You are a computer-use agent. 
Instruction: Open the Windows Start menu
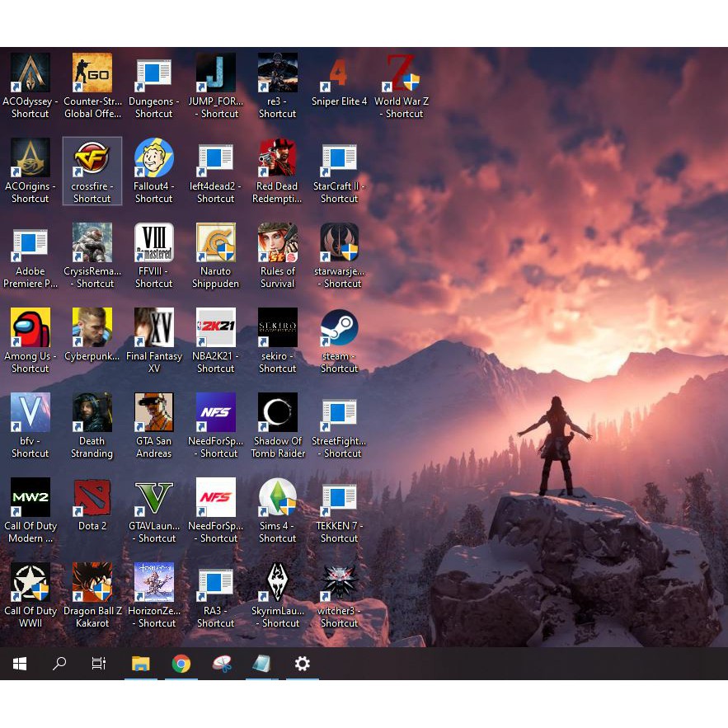20,664
